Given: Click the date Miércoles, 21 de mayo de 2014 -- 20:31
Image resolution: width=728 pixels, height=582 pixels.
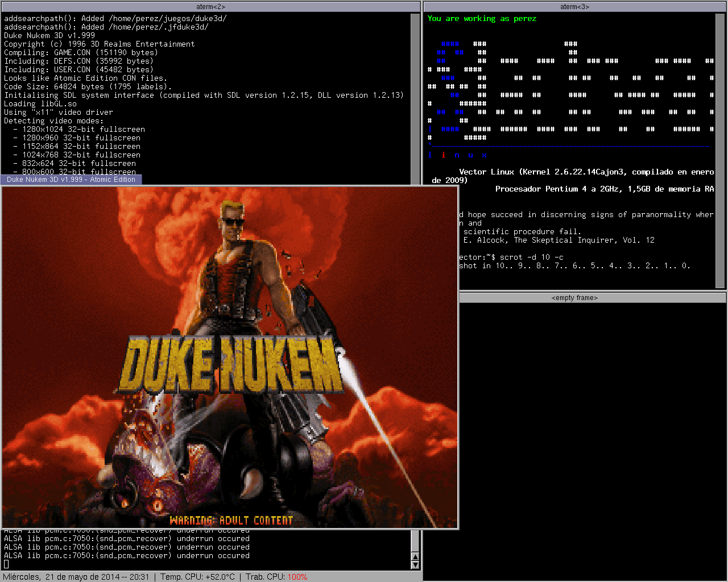Looking at the screenshot, I should (76, 577).
